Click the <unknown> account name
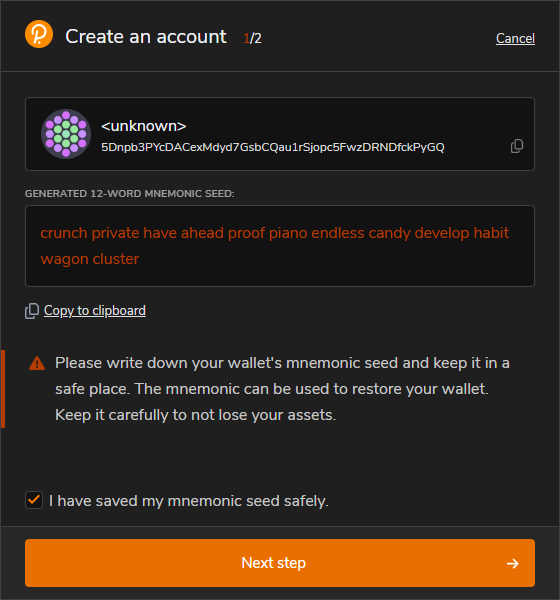 [x=144, y=126]
